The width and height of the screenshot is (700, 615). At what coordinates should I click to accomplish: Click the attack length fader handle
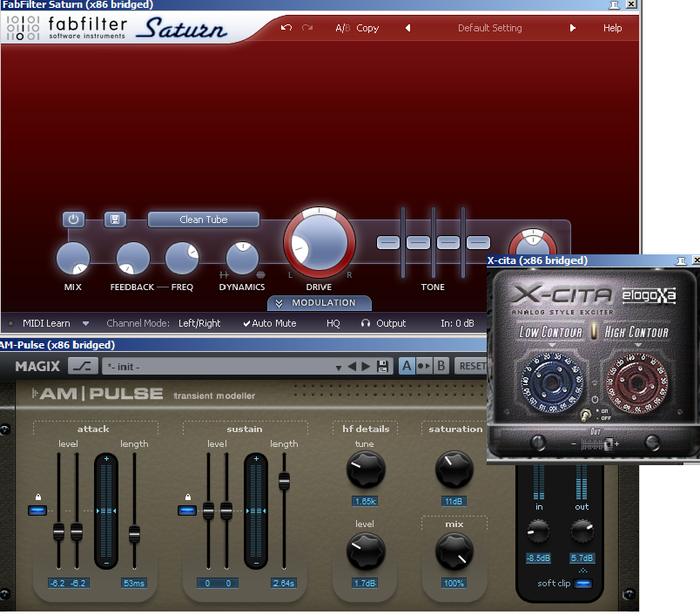[x=134, y=534]
